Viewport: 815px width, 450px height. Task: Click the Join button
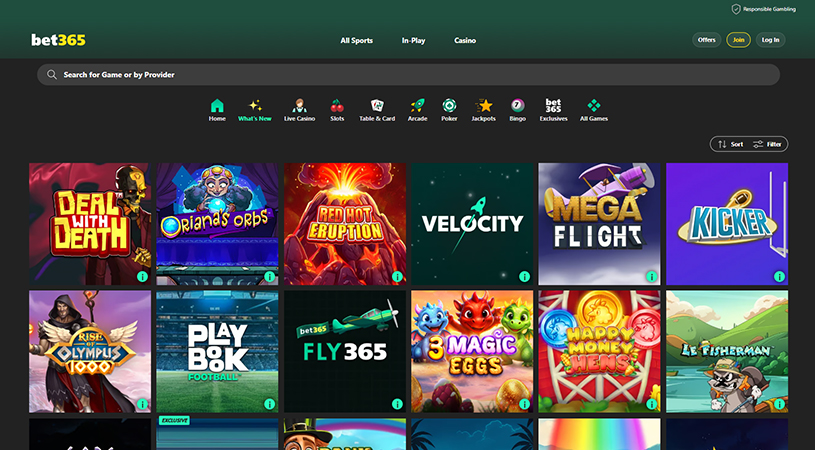pyautogui.click(x=738, y=40)
